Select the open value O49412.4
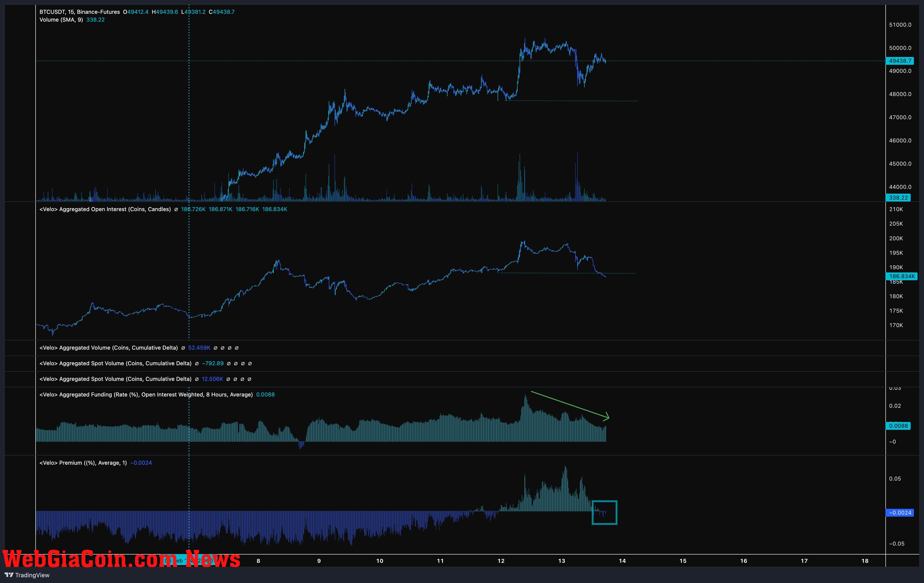This screenshot has height=583, width=924. click(x=136, y=12)
